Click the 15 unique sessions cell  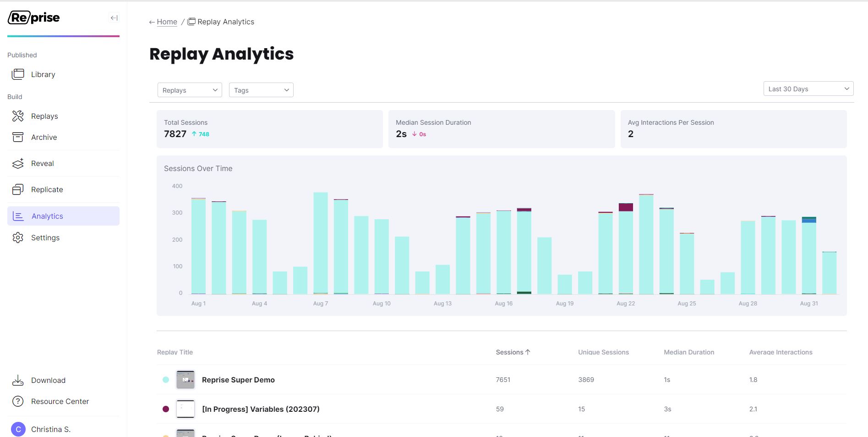(581, 409)
